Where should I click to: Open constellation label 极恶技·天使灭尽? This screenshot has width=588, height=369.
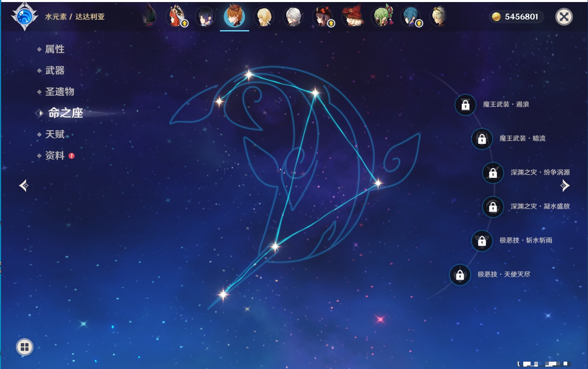pos(504,274)
